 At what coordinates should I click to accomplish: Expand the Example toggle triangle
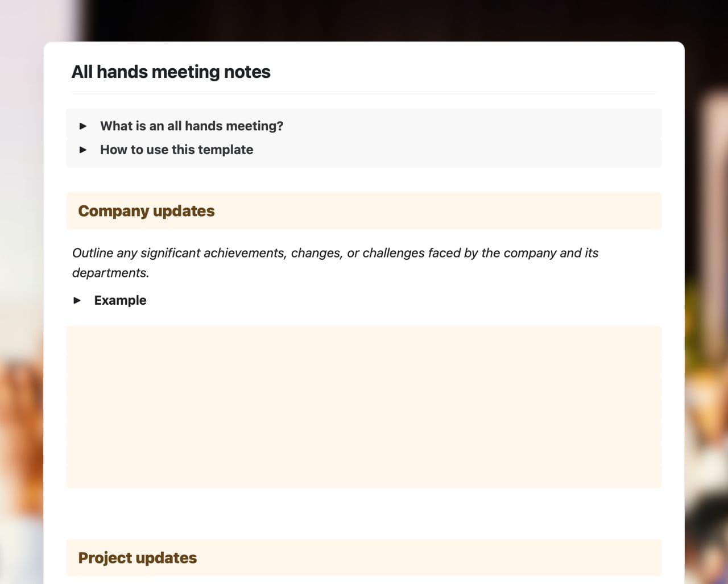click(x=77, y=300)
